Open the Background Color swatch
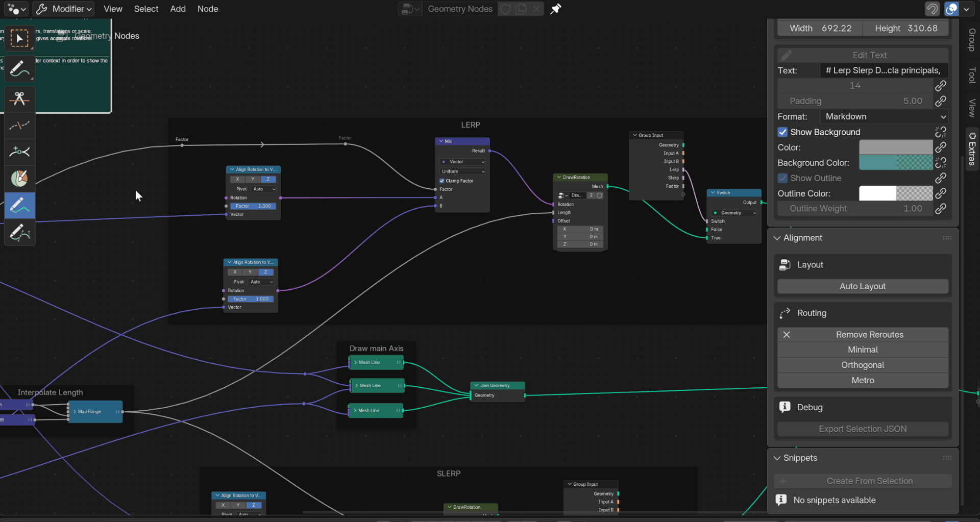 click(x=896, y=163)
